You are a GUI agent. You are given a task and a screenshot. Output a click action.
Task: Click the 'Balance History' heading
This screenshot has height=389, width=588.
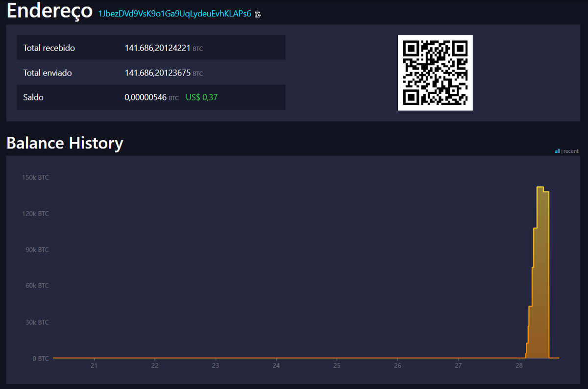[65, 143]
